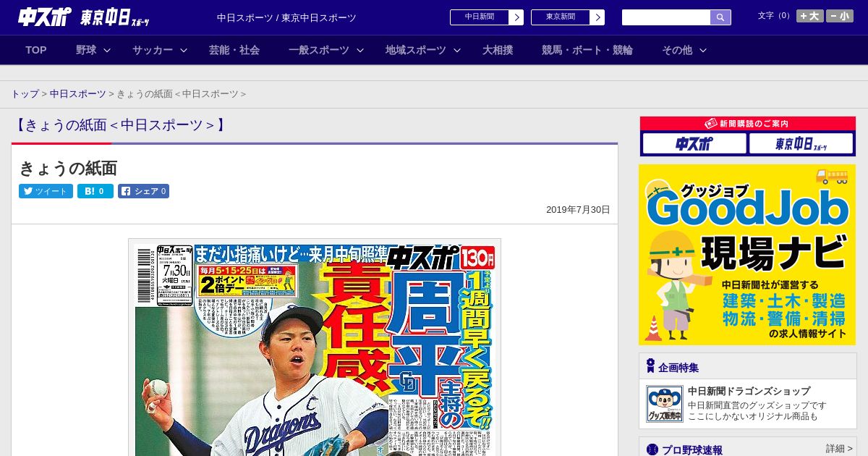Image resolution: width=868 pixels, height=456 pixels.
Task: Go to 中日スポーツ breadcrumb link
Action: click(78, 94)
